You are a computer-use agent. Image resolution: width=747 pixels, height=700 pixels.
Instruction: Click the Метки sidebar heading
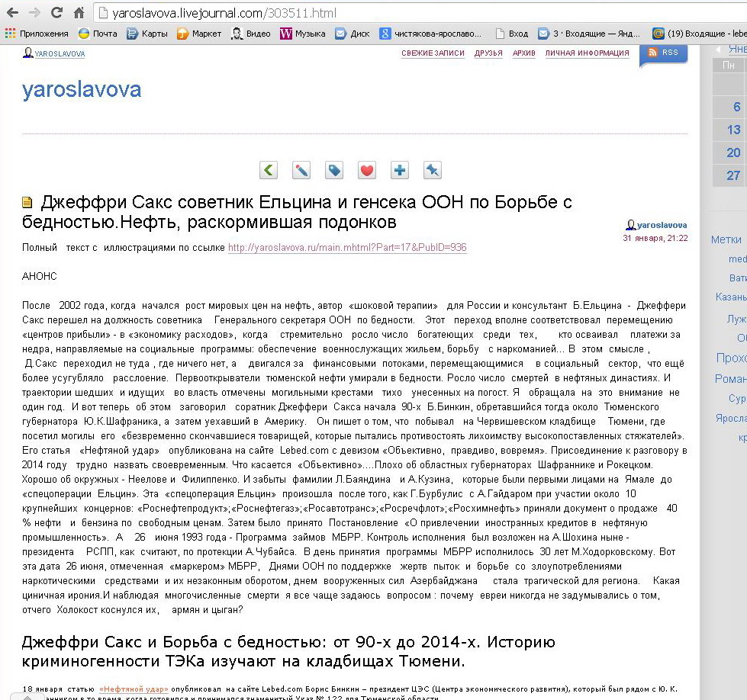tap(726, 239)
